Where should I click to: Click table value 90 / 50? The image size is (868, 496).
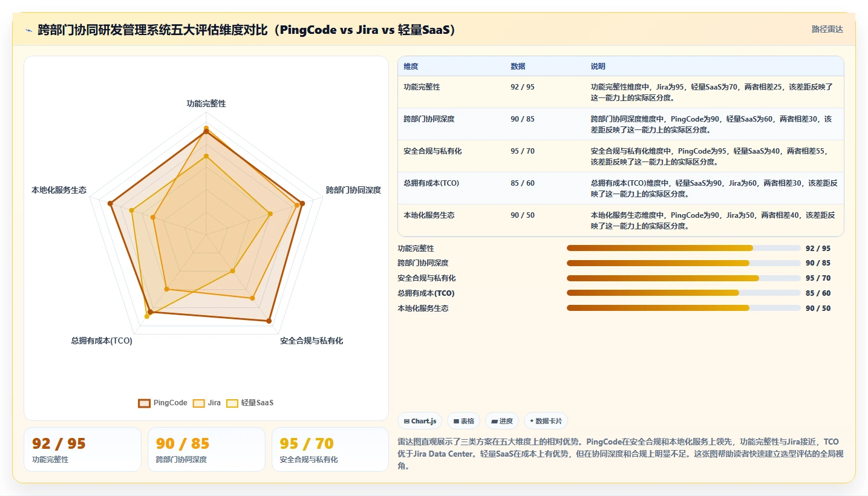point(523,215)
